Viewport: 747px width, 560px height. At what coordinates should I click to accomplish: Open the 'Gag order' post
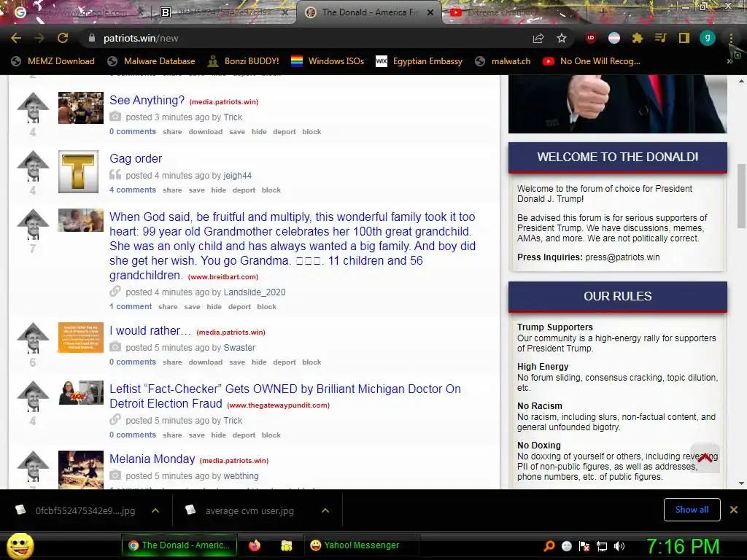pos(136,158)
